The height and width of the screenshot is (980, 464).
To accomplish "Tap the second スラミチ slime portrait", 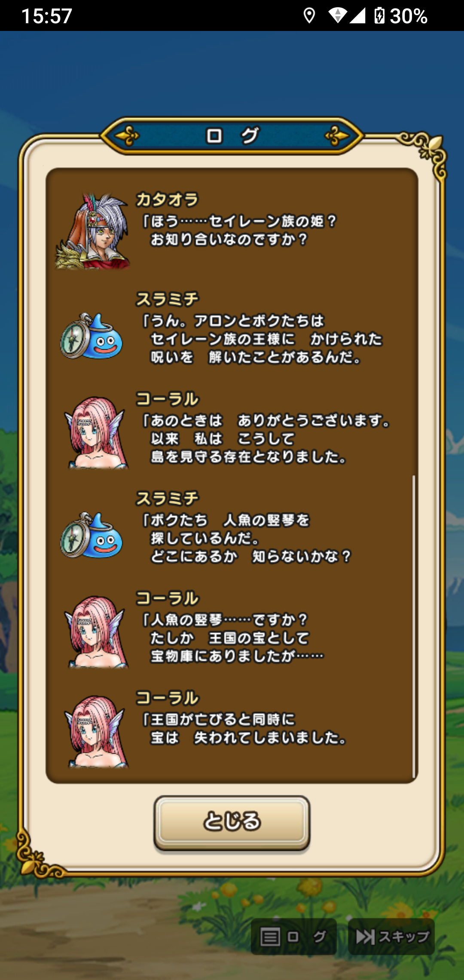I will [91, 535].
